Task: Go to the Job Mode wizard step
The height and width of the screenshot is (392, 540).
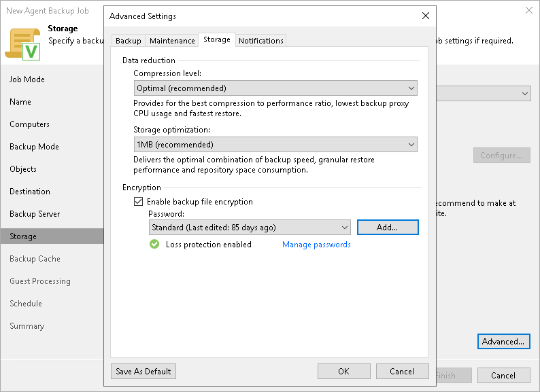Action: point(27,79)
